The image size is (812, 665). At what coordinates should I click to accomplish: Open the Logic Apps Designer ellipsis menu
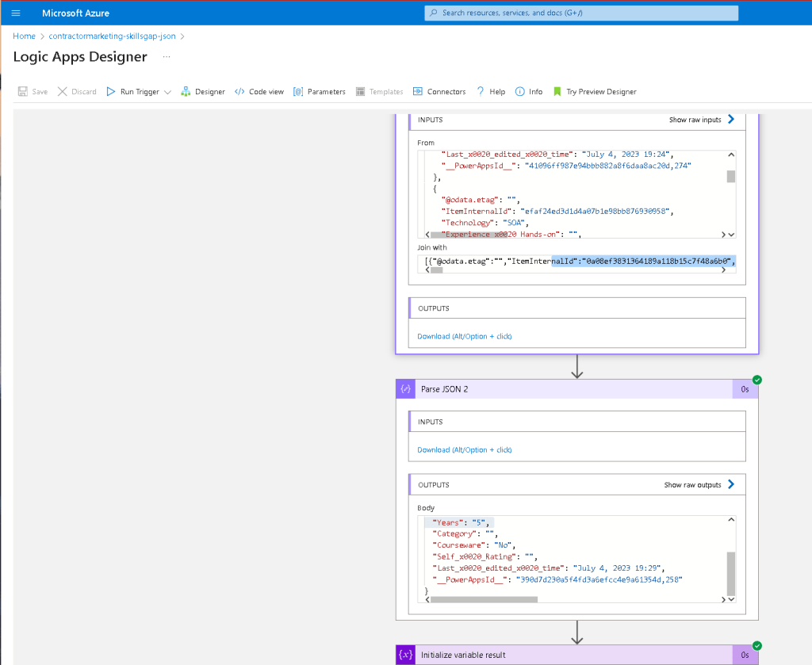(167, 56)
